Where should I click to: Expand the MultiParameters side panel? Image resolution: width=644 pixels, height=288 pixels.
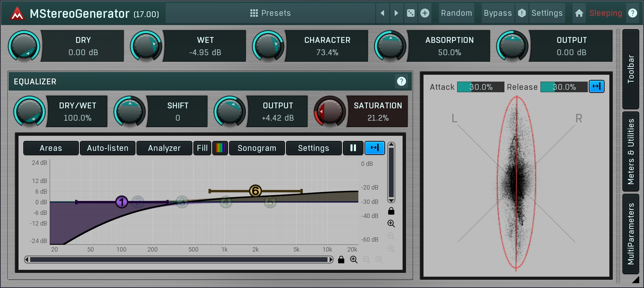pos(630,234)
